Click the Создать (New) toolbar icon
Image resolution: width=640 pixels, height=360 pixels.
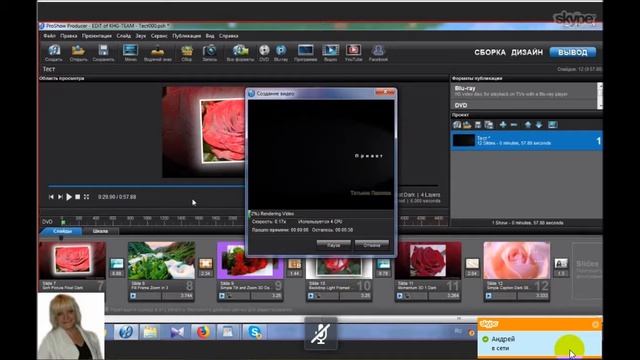[x=53, y=53]
